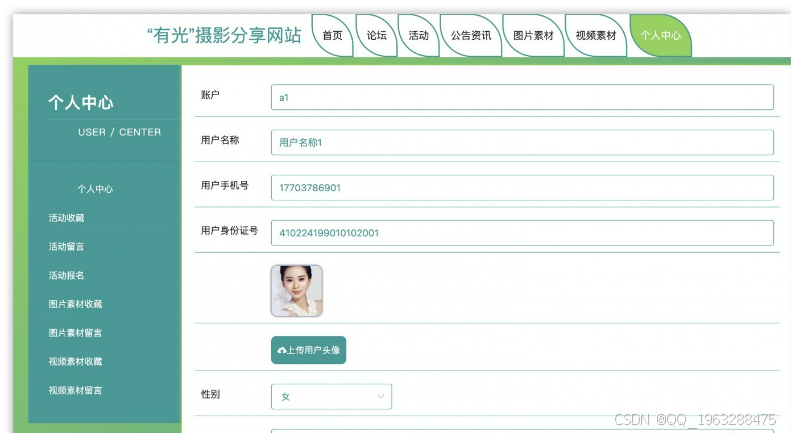Click the 上传用户头像 upload button
Screen dimensions: 791x433
[308, 350]
